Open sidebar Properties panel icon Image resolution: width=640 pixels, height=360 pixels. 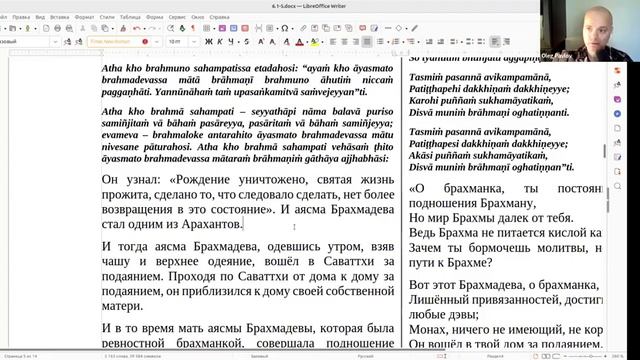[617, 71]
